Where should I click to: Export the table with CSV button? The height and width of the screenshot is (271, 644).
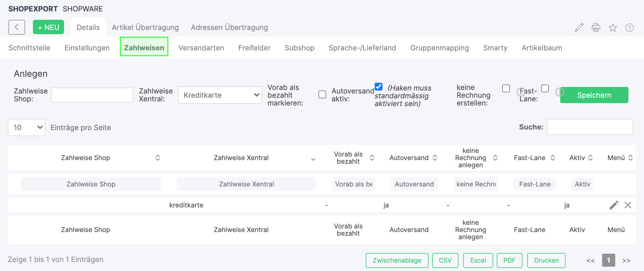445,260
